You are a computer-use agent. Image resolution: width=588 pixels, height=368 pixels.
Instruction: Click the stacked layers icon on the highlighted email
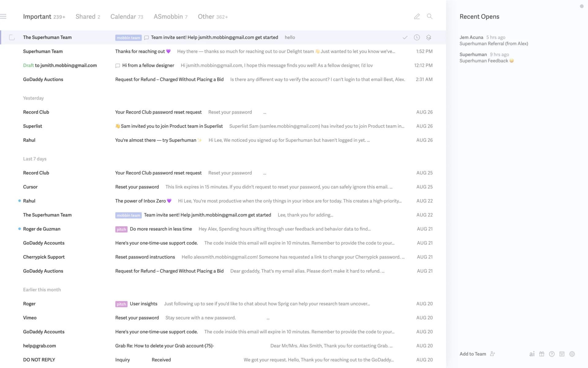click(x=429, y=37)
